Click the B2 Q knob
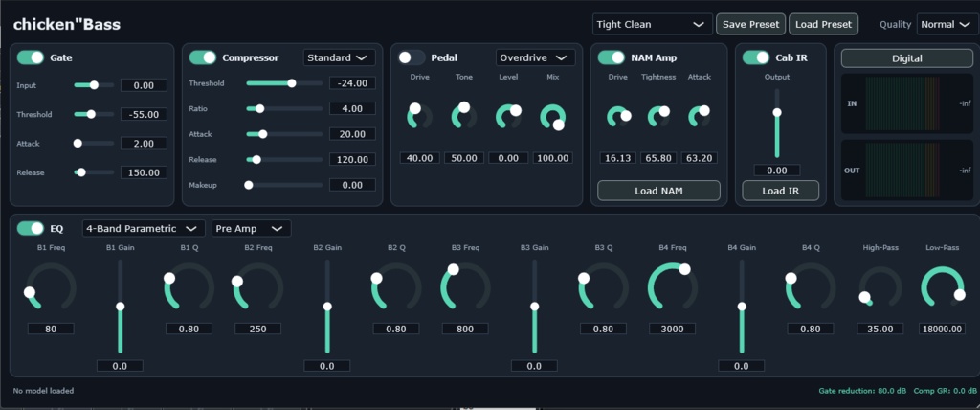Screen dimensions: 980x410 pos(396,288)
